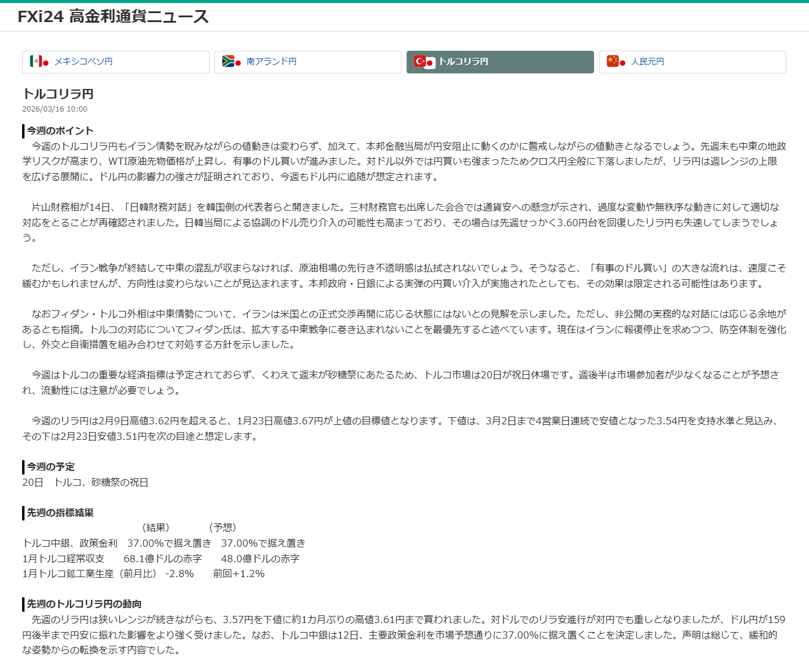
Task: Click the FXi24 高金利通貨ニュース page title
Action: click(113, 17)
